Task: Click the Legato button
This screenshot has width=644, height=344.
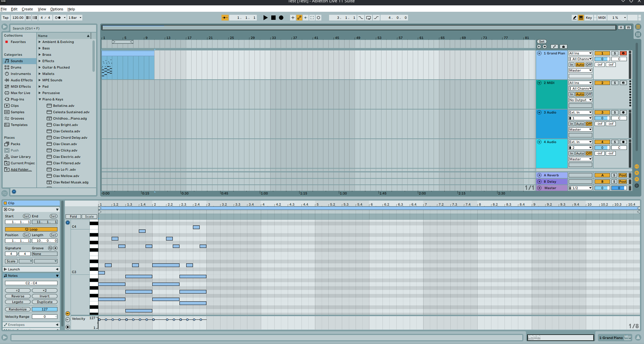Action: [x=18, y=302]
